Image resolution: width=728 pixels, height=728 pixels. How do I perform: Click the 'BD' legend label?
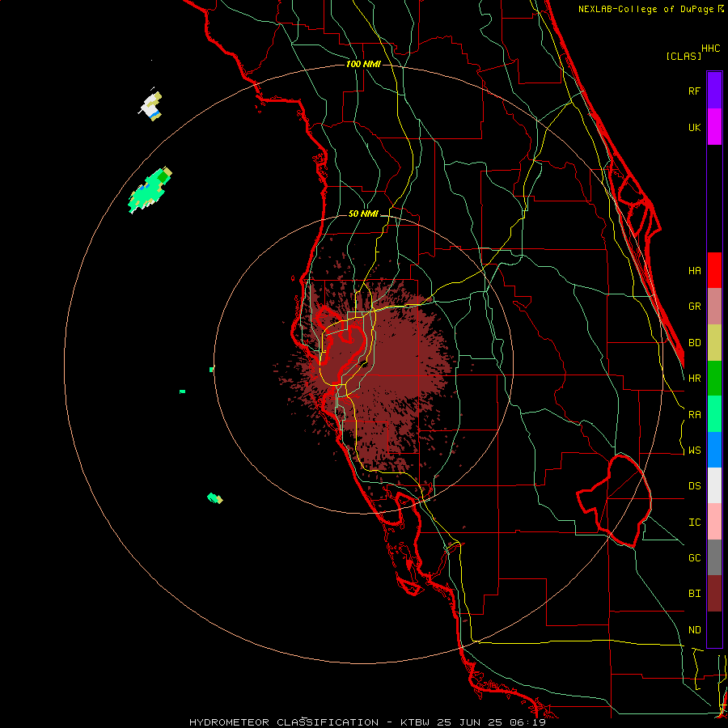694,343
